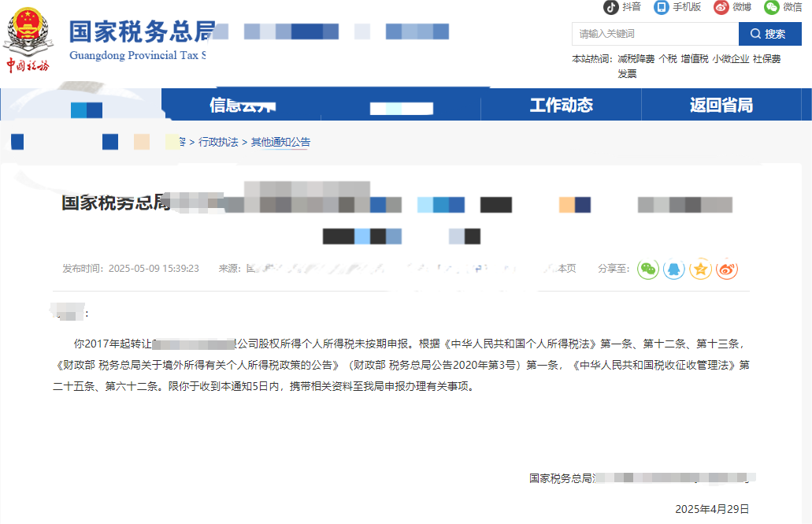The width and height of the screenshot is (812, 524).
Task: Share the notice to Sina Weibo
Action: click(727, 269)
